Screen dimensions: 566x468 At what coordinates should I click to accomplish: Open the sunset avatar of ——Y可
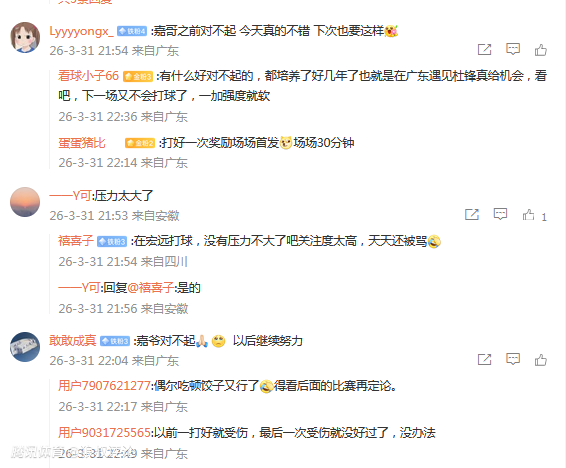pyautogui.click(x=25, y=202)
